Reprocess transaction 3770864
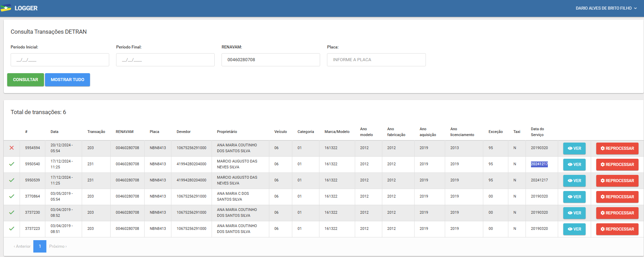 tap(617, 197)
